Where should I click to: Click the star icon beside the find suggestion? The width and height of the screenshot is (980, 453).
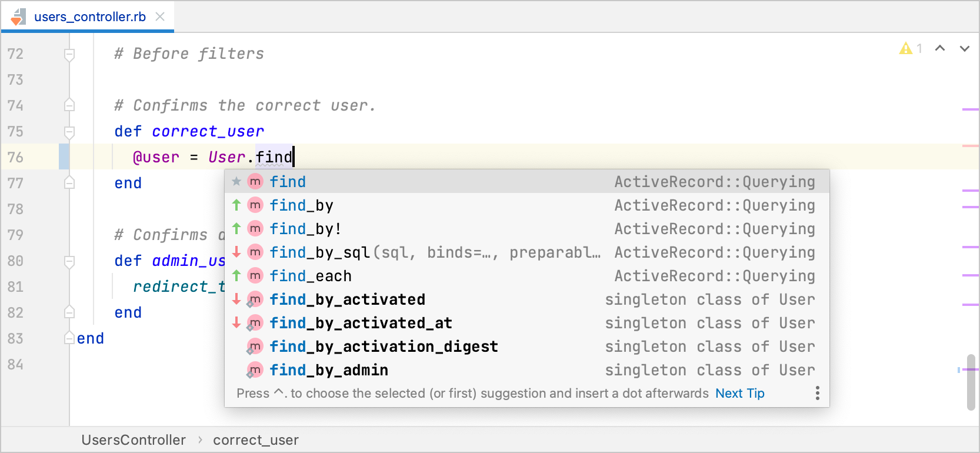(x=235, y=181)
